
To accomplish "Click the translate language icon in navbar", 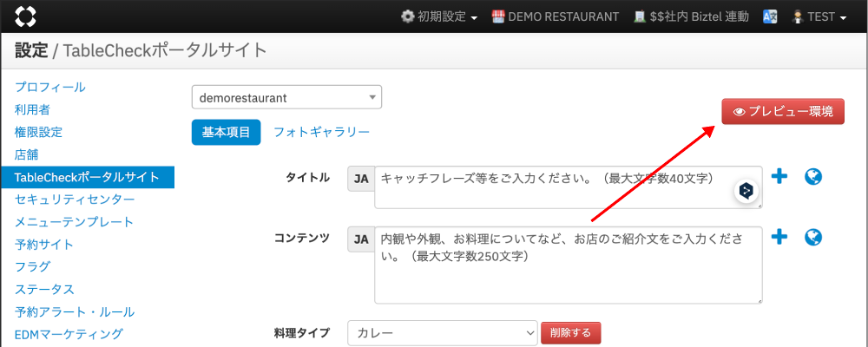I will [769, 16].
